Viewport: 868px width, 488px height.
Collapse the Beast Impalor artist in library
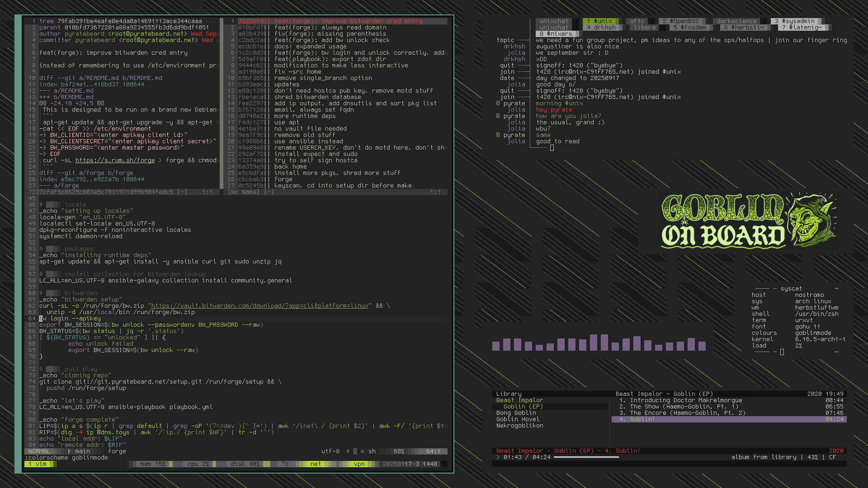pos(519,400)
